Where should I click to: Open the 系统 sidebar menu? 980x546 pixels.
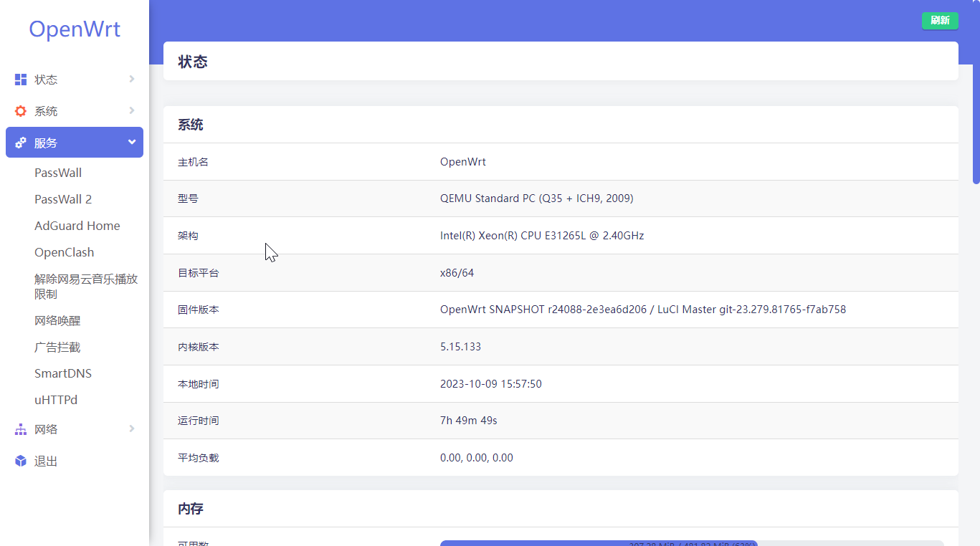[x=75, y=111]
